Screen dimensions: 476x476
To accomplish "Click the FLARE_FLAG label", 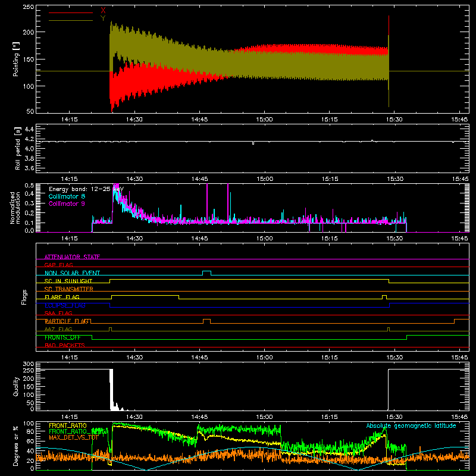I will point(62,297).
